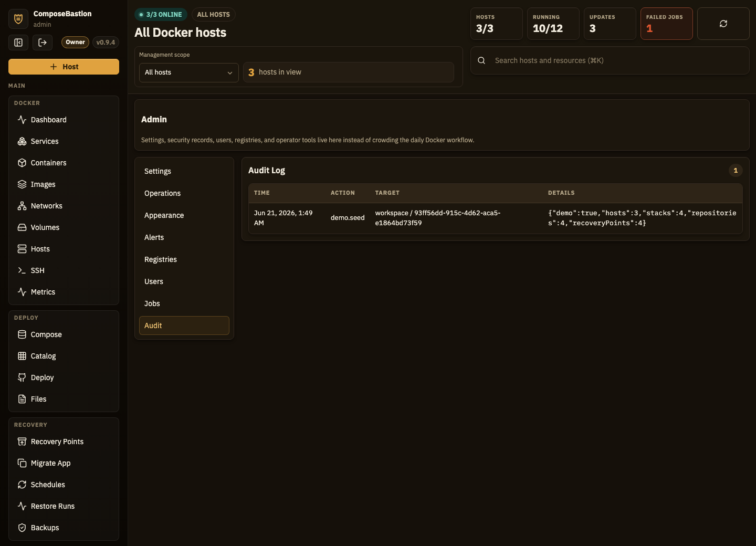Click the Host add button

click(x=64, y=67)
